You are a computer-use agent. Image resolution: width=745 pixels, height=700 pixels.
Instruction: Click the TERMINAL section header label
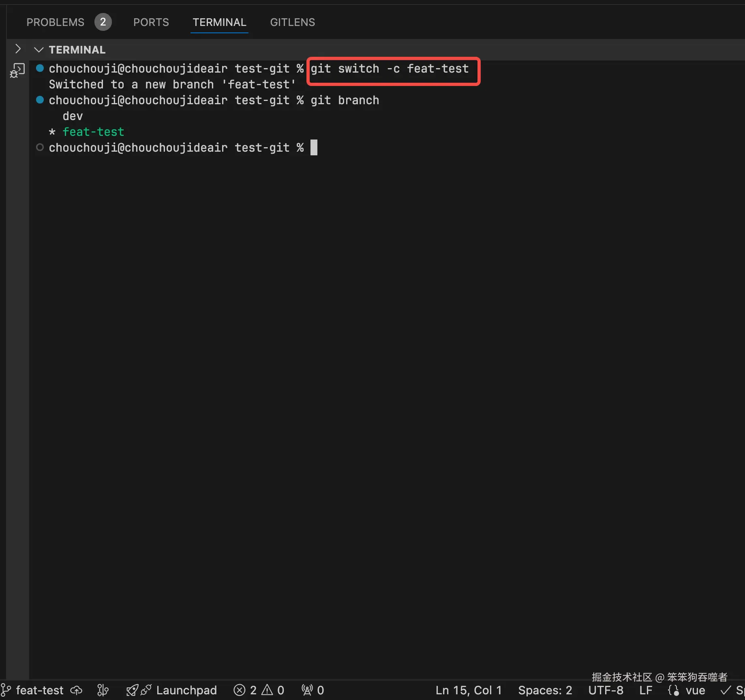pyautogui.click(x=77, y=50)
